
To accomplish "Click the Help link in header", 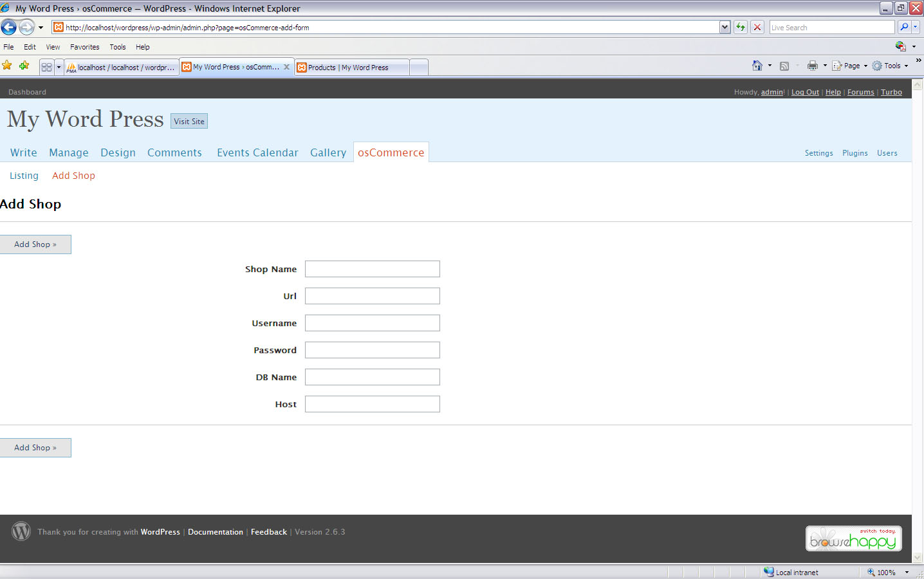I will point(833,92).
